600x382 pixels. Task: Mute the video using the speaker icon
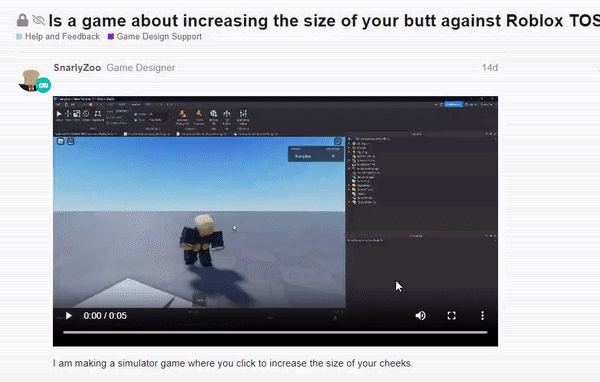tap(421, 316)
